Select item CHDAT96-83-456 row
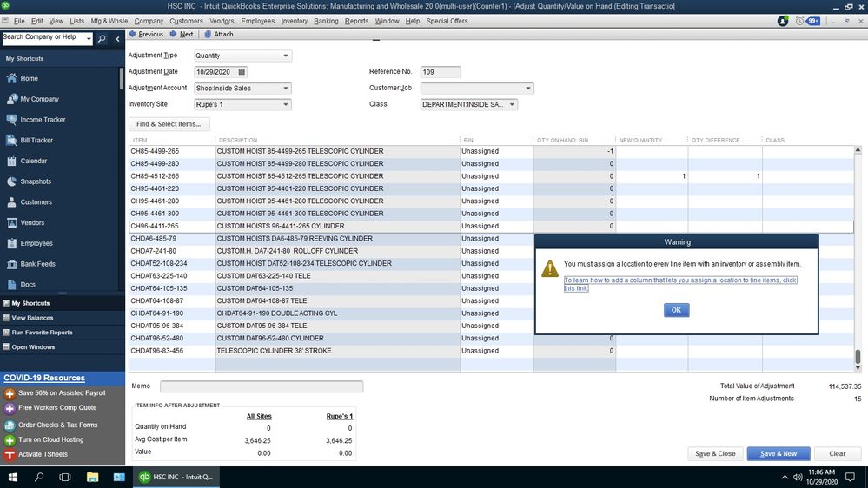The width and height of the screenshot is (868, 488). 491,351
